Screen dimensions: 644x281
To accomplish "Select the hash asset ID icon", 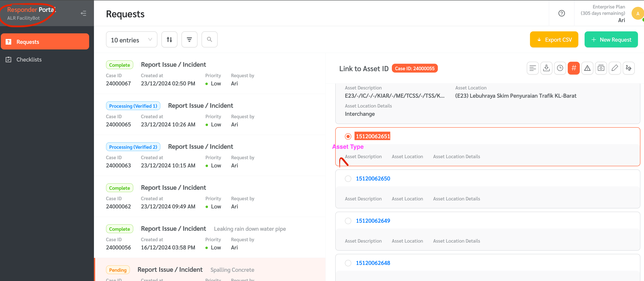I will 574,68.
